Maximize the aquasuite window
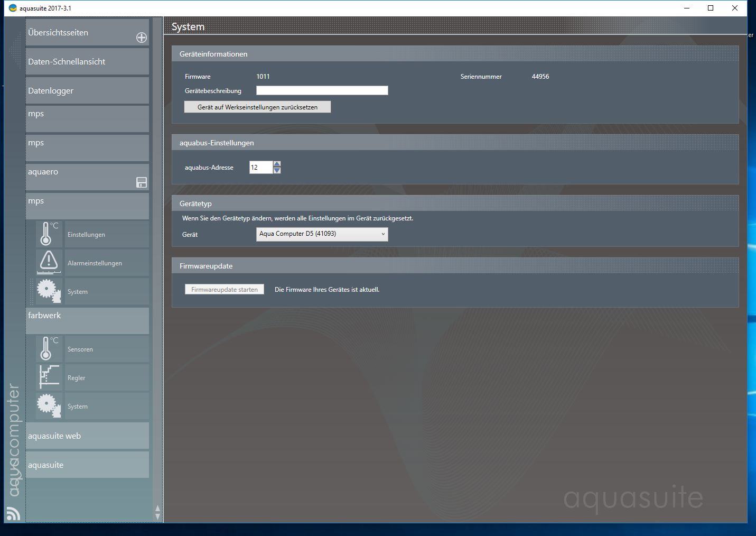The width and height of the screenshot is (756, 536). [711, 8]
